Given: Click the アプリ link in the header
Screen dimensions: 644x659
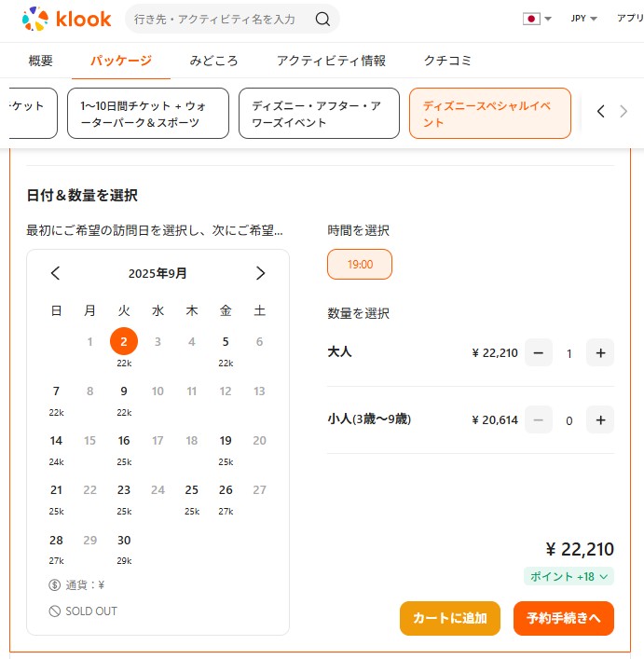Looking at the screenshot, I should pyautogui.click(x=630, y=18).
